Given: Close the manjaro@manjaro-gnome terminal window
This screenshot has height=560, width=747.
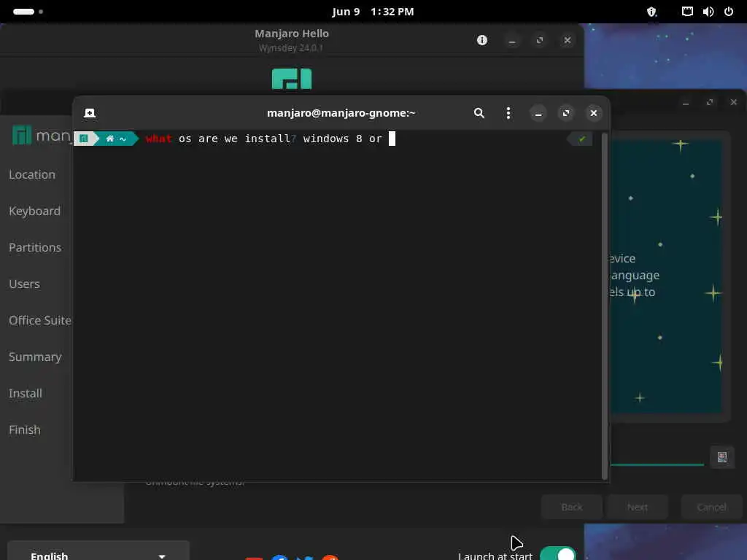Looking at the screenshot, I should [594, 113].
